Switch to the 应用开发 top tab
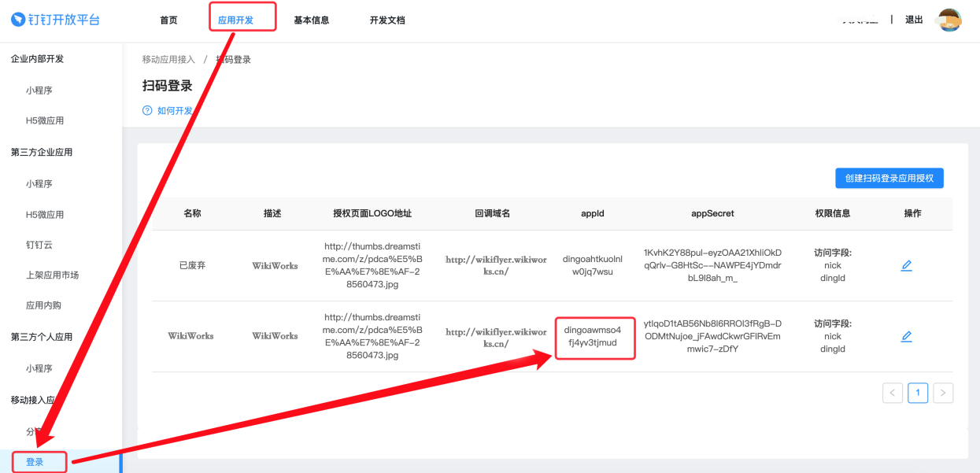Viewport: 980px width, 473px height. 235,20
